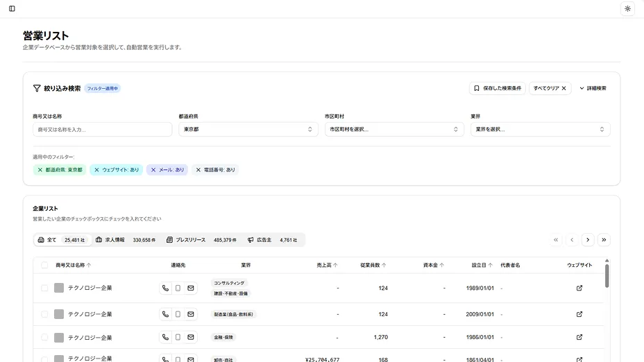Click sales value ¥25,704,677

323,359
